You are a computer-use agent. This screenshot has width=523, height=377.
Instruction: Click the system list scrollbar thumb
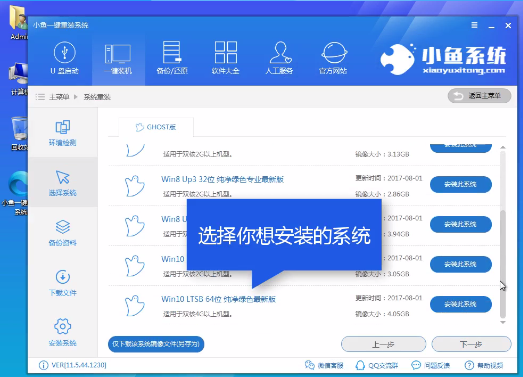pyautogui.click(x=503, y=264)
